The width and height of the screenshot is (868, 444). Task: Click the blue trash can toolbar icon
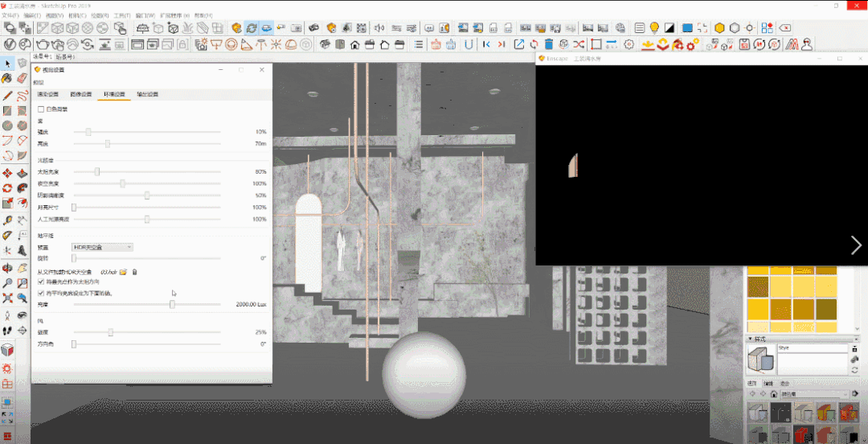(x=548, y=44)
